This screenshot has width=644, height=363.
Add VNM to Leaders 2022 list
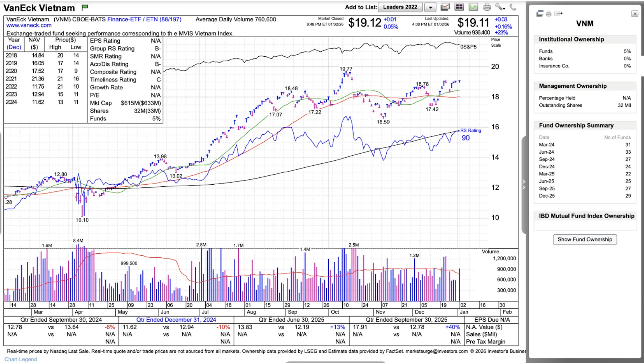[x=400, y=7]
